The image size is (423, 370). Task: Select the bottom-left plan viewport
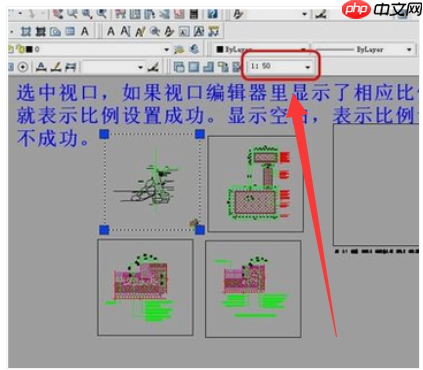[x=145, y=287]
